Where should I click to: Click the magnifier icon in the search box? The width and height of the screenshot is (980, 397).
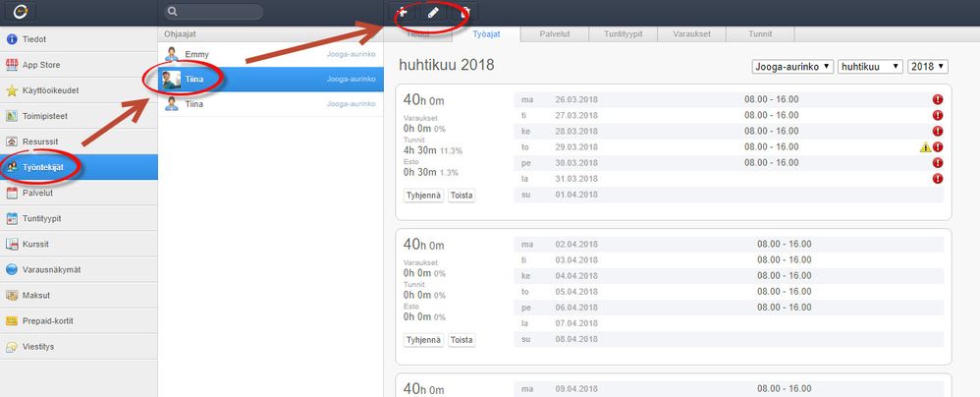tap(173, 12)
